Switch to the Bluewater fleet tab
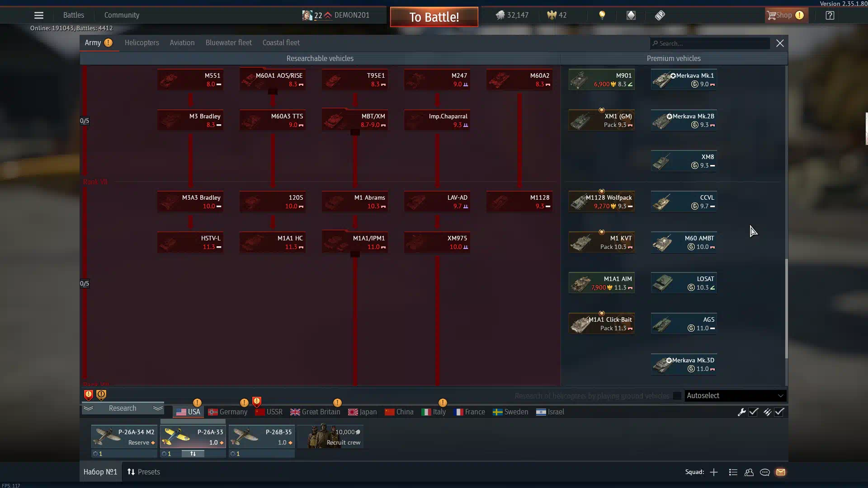Screen dimensions: 868x488 tap(229, 43)
